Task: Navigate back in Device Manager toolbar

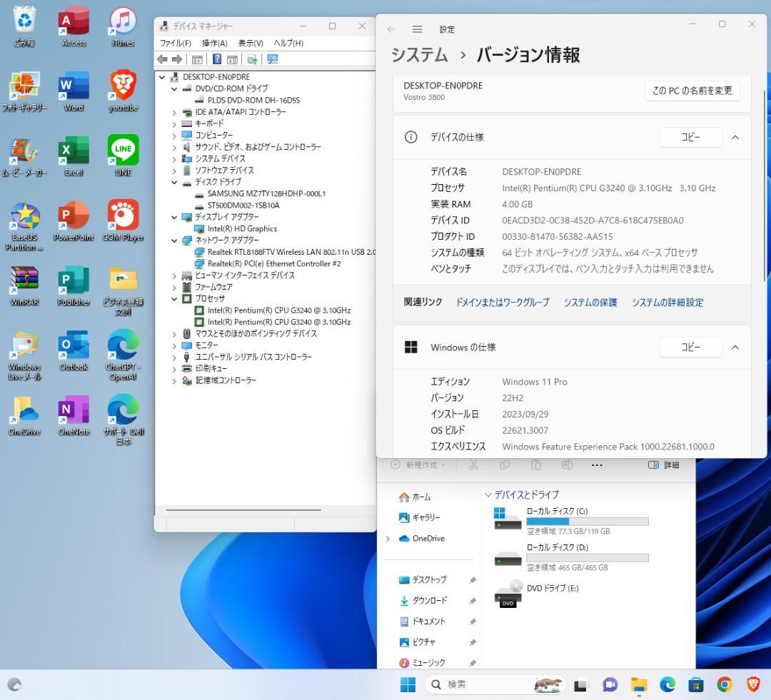Action: 163,59
